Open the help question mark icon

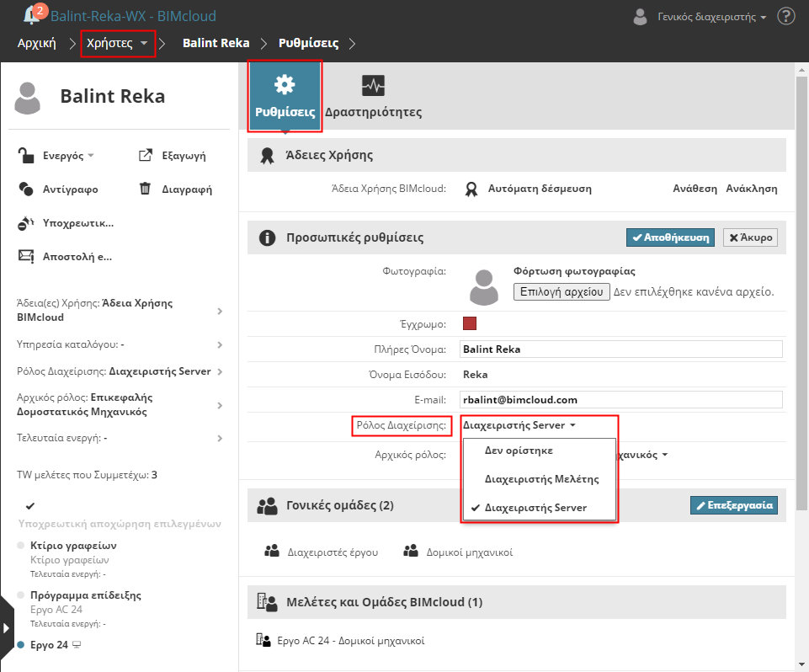pos(785,16)
